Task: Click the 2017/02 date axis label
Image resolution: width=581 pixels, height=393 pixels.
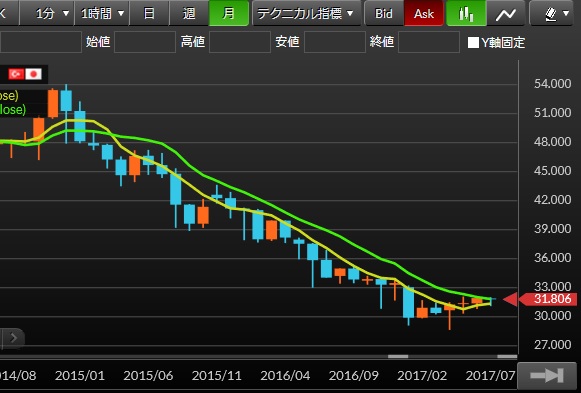Action: click(x=422, y=376)
